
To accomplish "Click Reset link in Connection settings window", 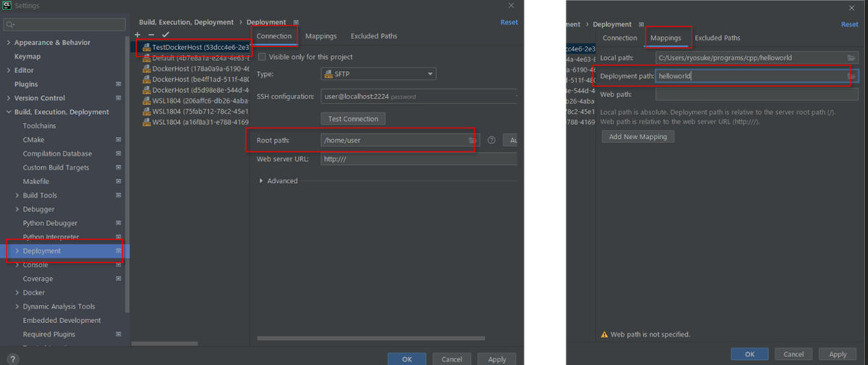I will pos(509,22).
